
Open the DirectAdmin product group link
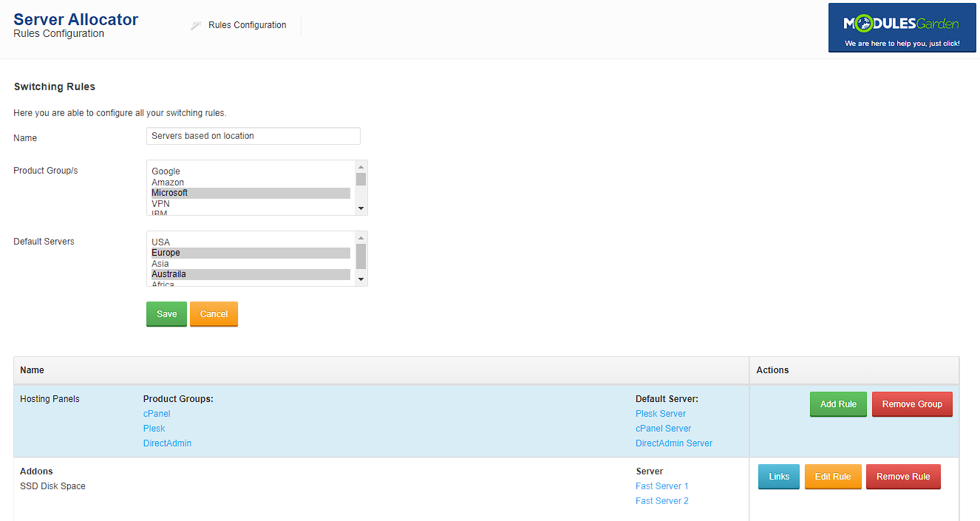(167, 443)
